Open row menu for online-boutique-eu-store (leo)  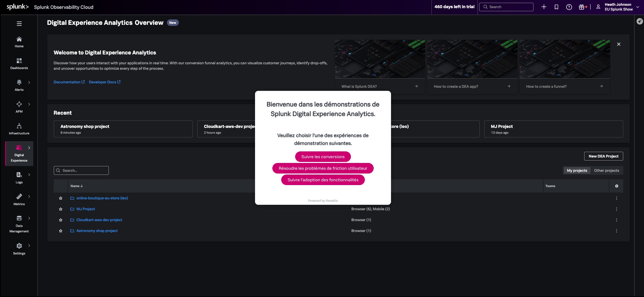pyautogui.click(x=616, y=198)
